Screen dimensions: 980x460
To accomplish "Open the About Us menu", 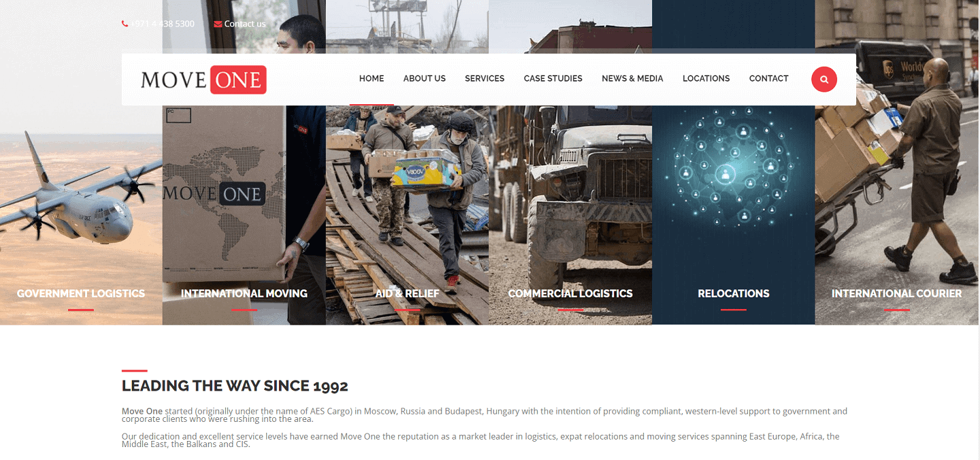I will coord(425,78).
